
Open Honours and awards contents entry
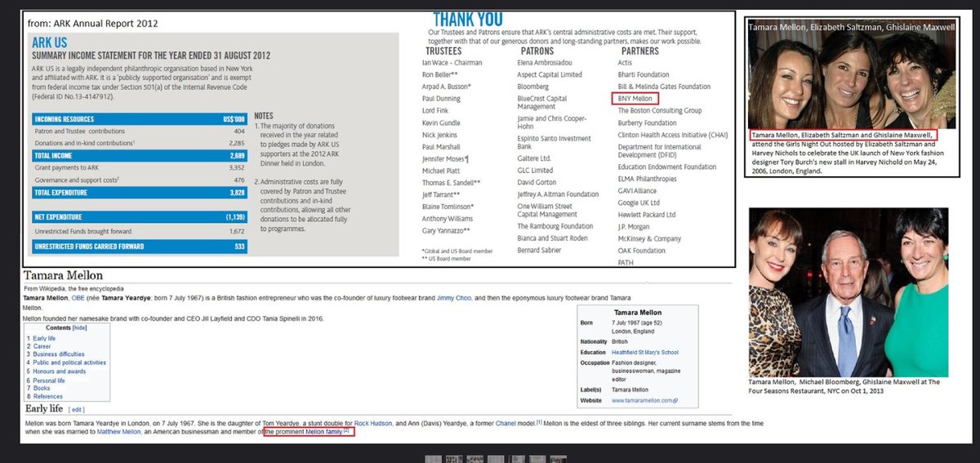coord(60,372)
